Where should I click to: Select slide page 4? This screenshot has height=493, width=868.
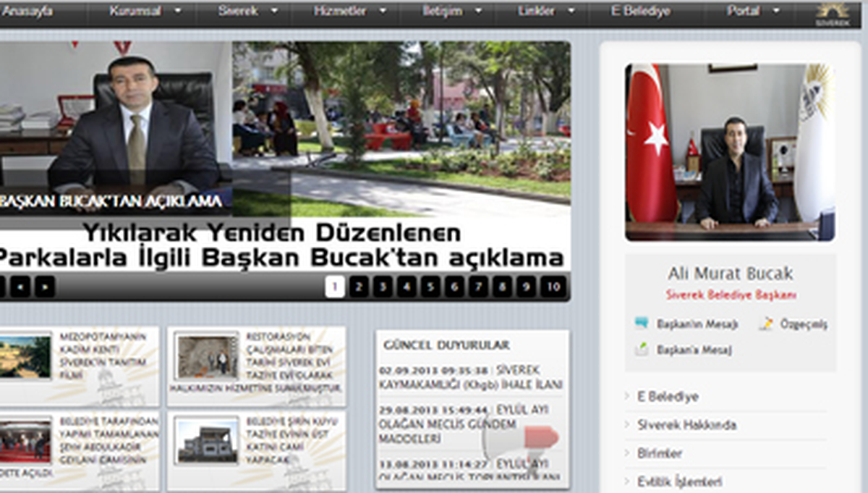click(407, 287)
